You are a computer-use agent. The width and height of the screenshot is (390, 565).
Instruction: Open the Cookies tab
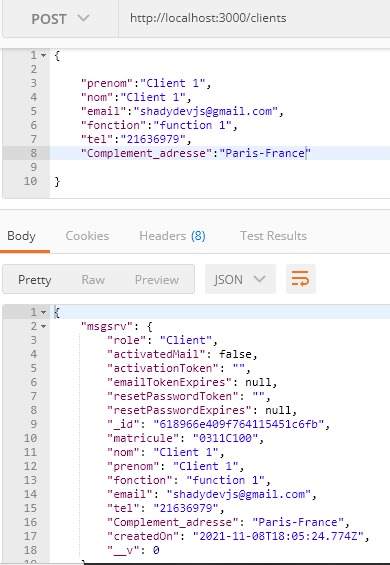(87, 236)
